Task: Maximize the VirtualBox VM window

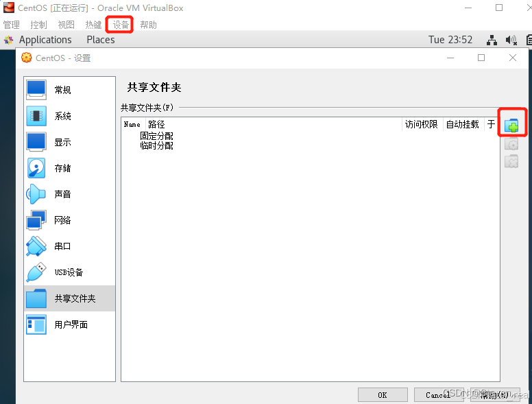Action: [x=499, y=8]
